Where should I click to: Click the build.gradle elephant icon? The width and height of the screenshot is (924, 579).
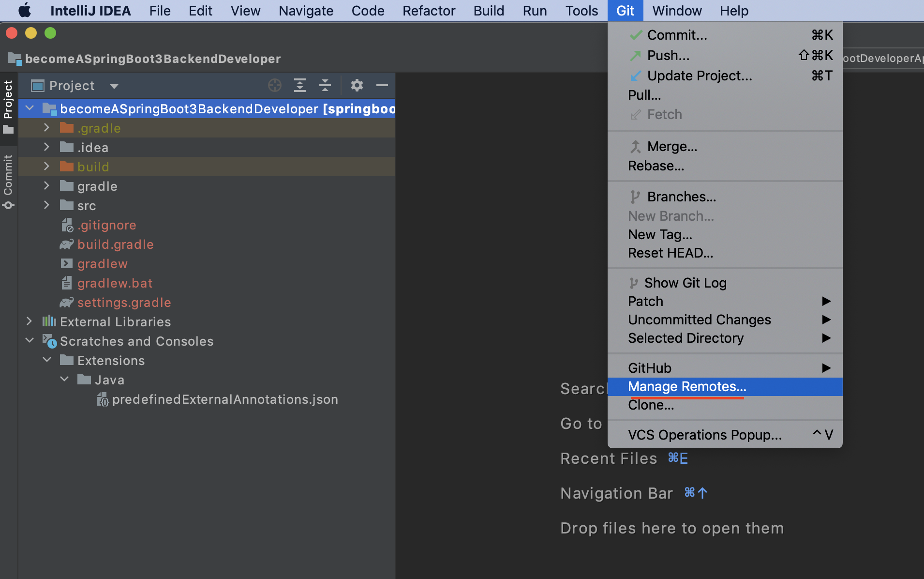click(67, 244)
